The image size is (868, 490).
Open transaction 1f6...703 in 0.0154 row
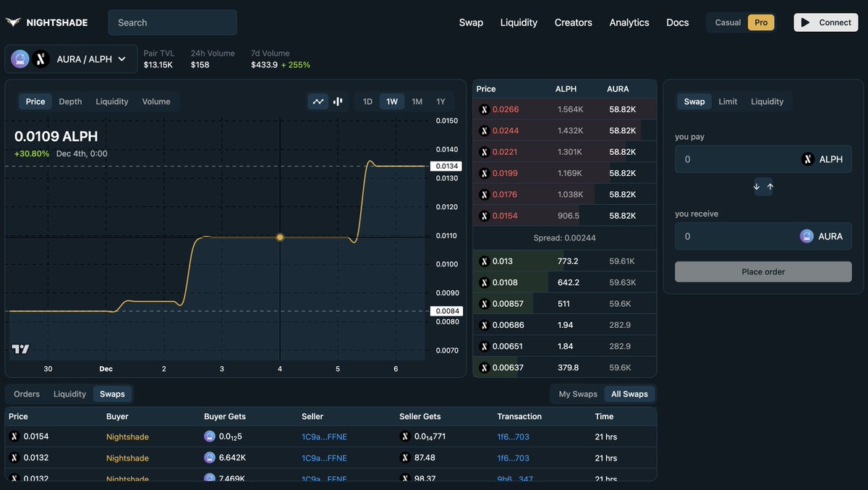tap(513, 436)
